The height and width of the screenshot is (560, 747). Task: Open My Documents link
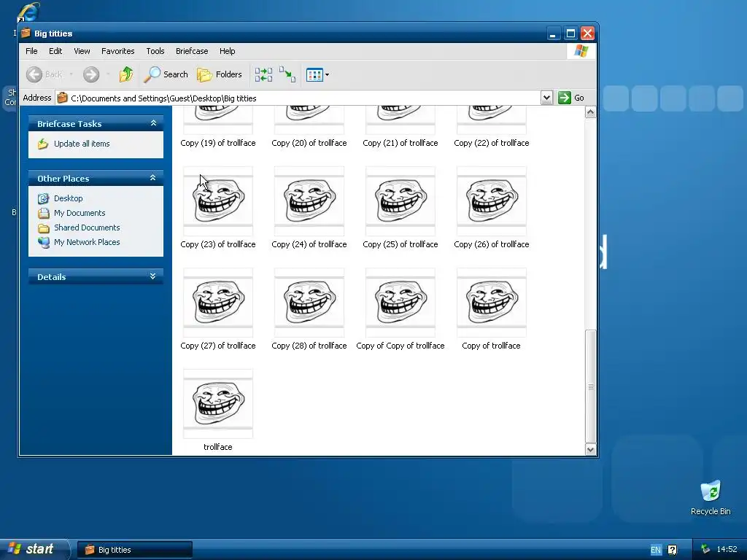point(80,213)
